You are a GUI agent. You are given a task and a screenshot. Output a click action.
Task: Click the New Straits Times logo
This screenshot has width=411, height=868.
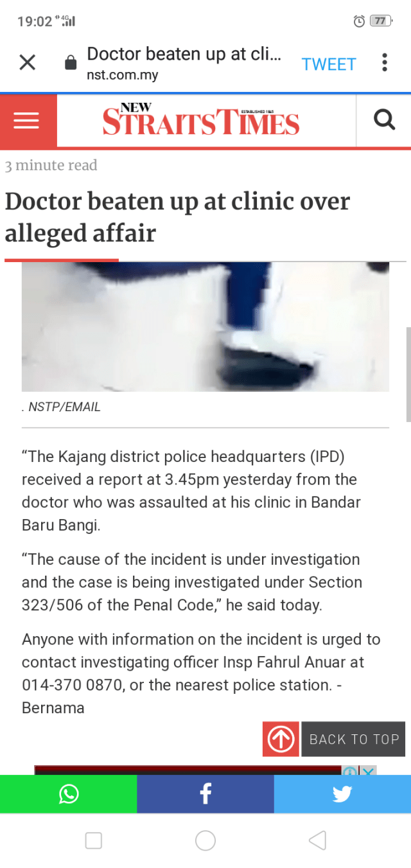tap(200, 120)
